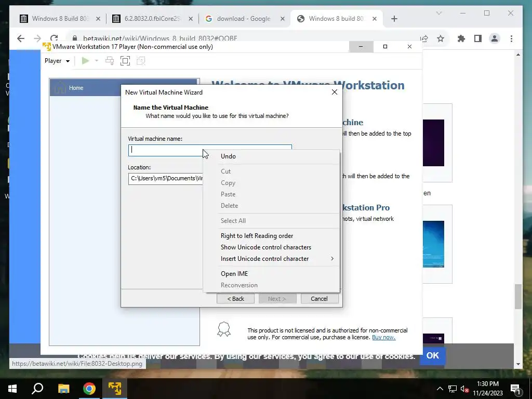Click the blue desktop screenshot thumbnail
The width and height of the screenshot is (532, 399).
pos(433,244)
